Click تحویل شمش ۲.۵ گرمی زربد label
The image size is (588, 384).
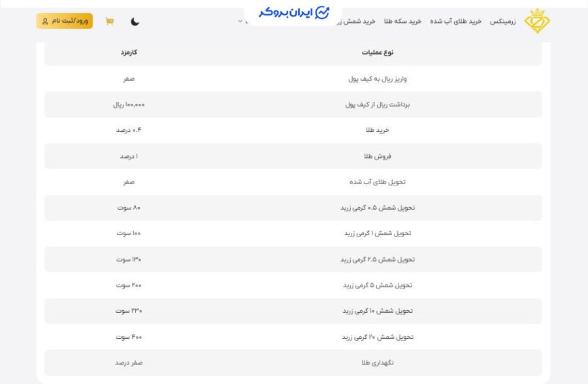tap(378, 259)
